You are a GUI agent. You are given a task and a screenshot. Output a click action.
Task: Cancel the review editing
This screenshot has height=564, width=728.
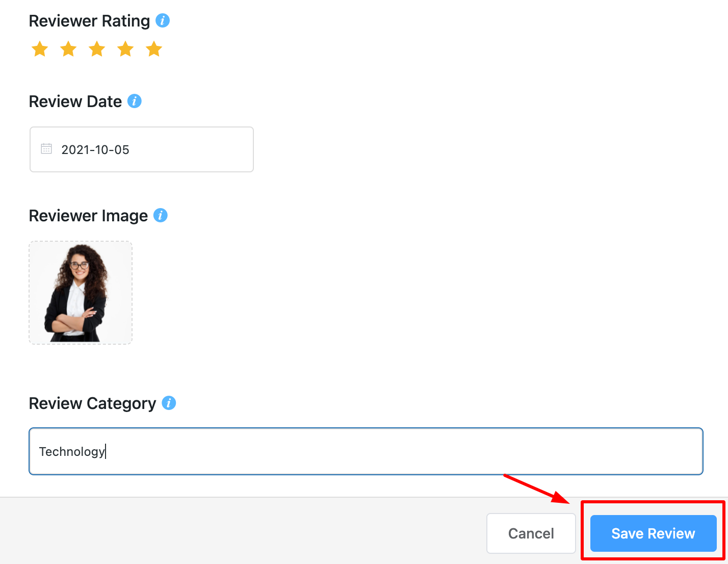(531, 533)
